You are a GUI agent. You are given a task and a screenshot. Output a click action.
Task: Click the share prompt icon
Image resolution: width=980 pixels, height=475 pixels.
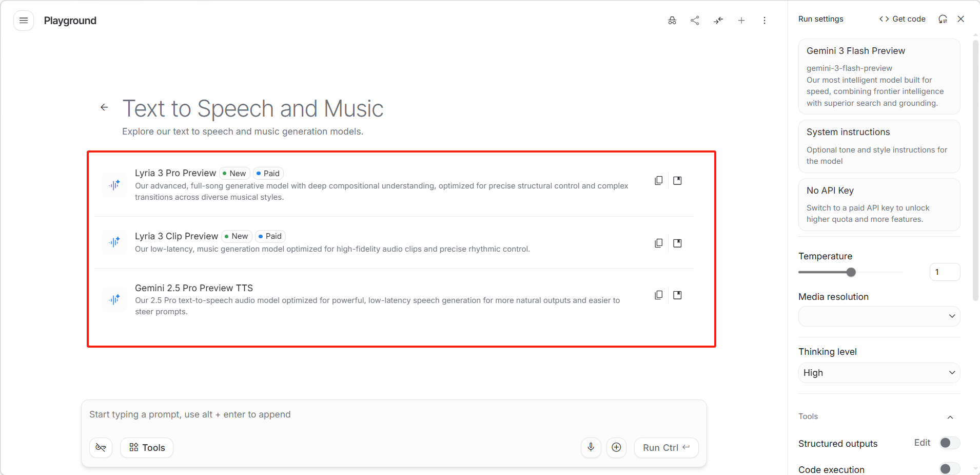pyautogui.click(x=695, y=21)
